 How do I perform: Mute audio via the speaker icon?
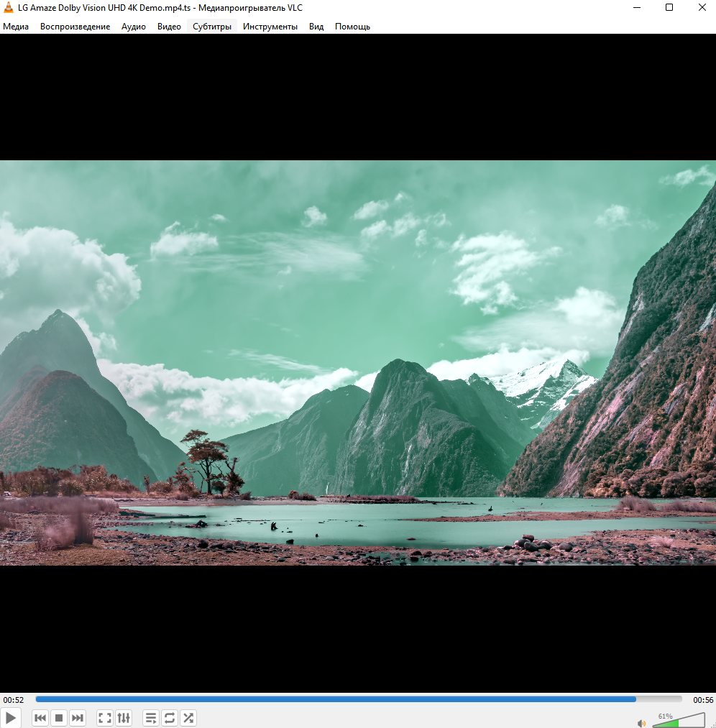point(642,723)
